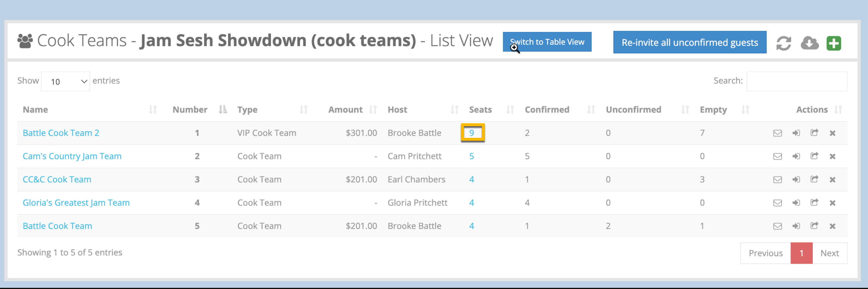Sign-in arrow icon for CC&C Cook Team
This screenshot has height=289, width=868.
point(796,180)
